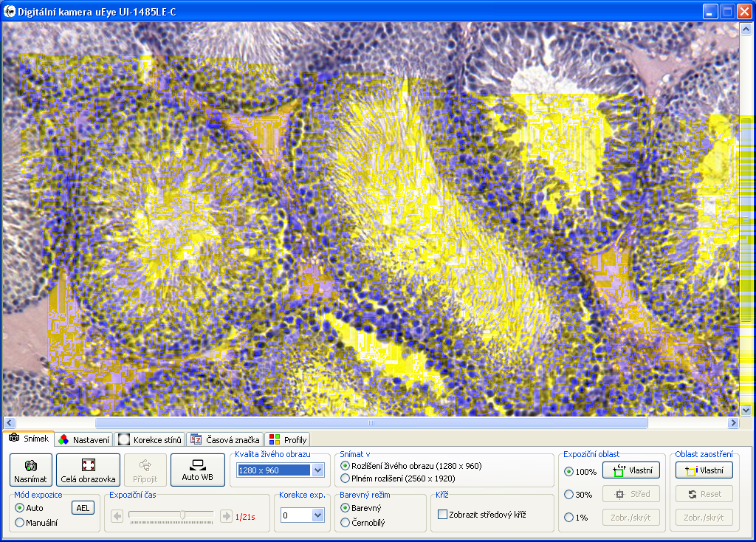756x542 pixels.
Task: Click the horizontal scrollbar right arrow
Action: tap(733, 423)
